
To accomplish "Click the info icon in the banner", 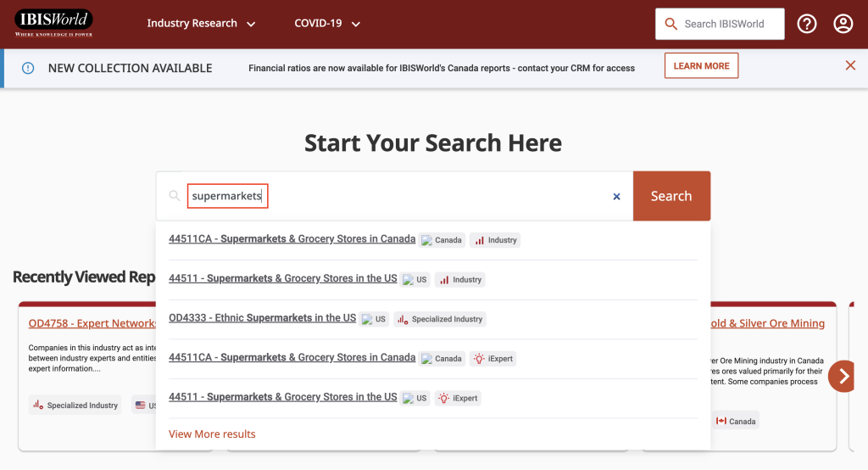I will point(28,68).
